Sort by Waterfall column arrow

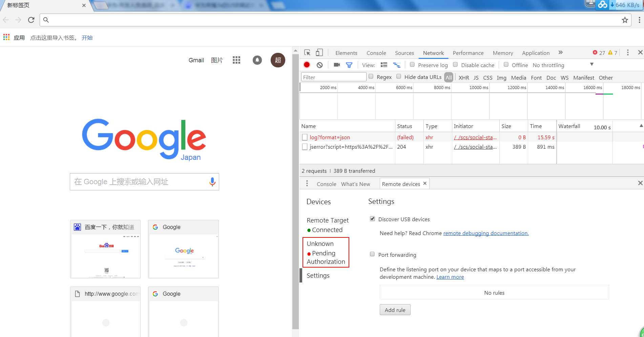(x=641, y=126)
